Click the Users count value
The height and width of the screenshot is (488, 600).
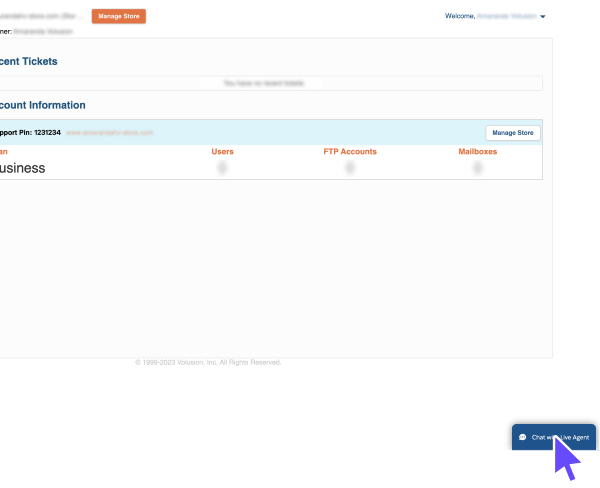[222, 168]
